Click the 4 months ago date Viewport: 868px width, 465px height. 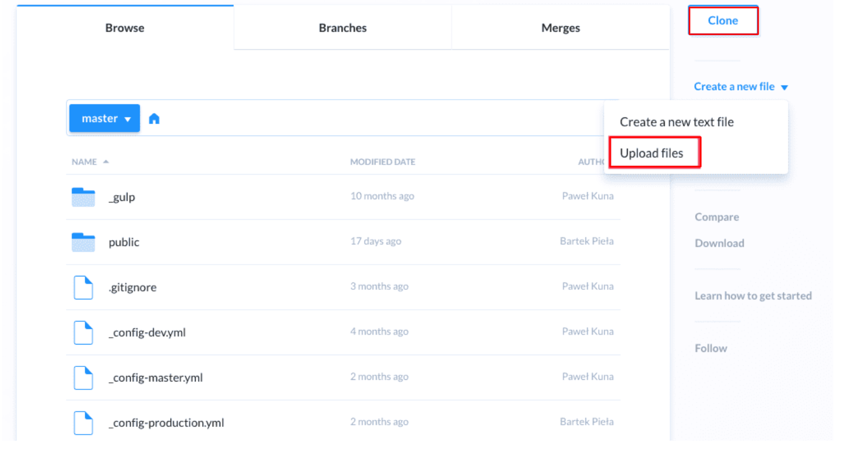380,331
